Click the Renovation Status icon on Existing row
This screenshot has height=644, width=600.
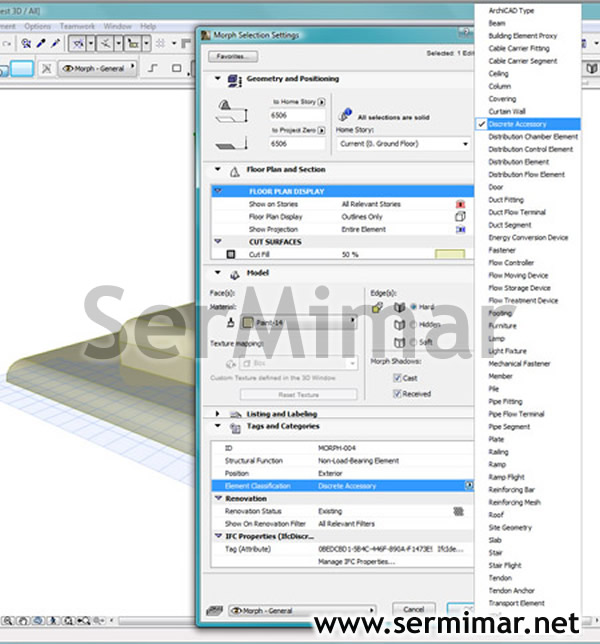click(x=458, y=511)
